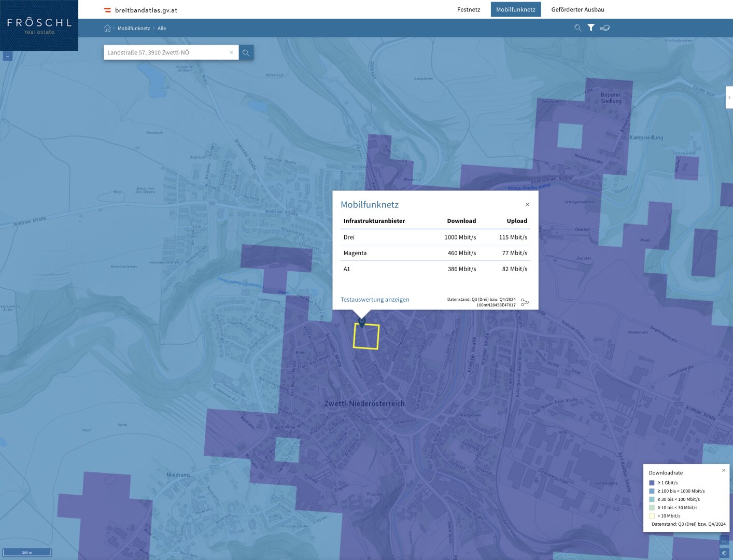Click the copyright info icon
The image size is (733, 560).
[724, 553]
